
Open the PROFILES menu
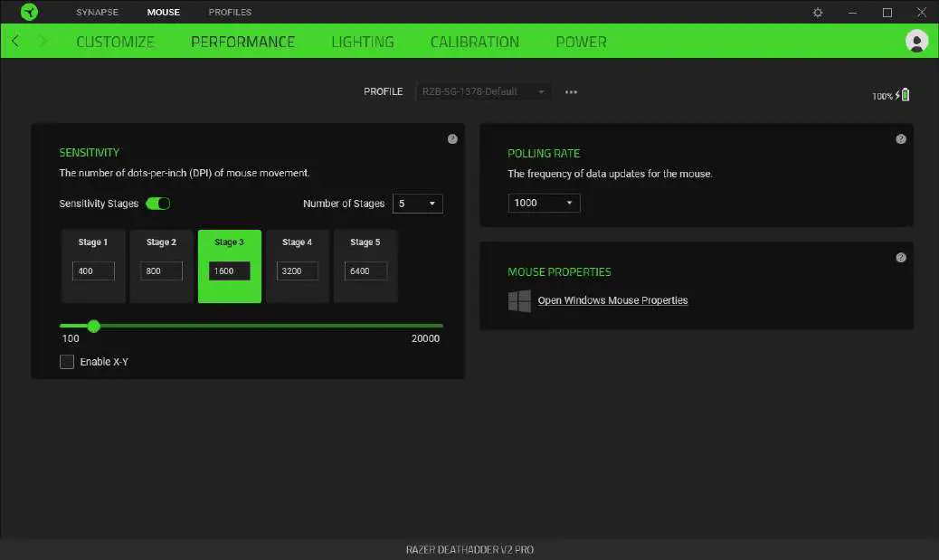(229, 12)
